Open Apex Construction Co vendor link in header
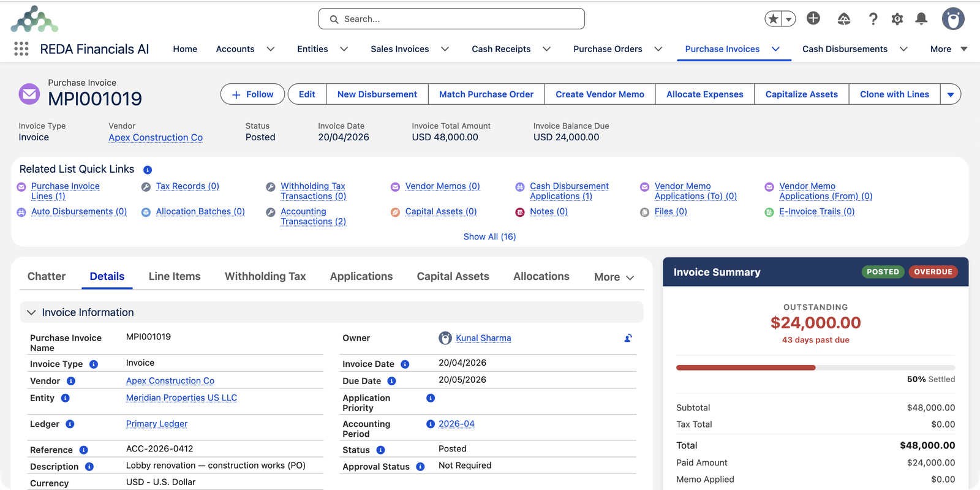Viewport: 980px width, 490px height. (x=156, y=137)
